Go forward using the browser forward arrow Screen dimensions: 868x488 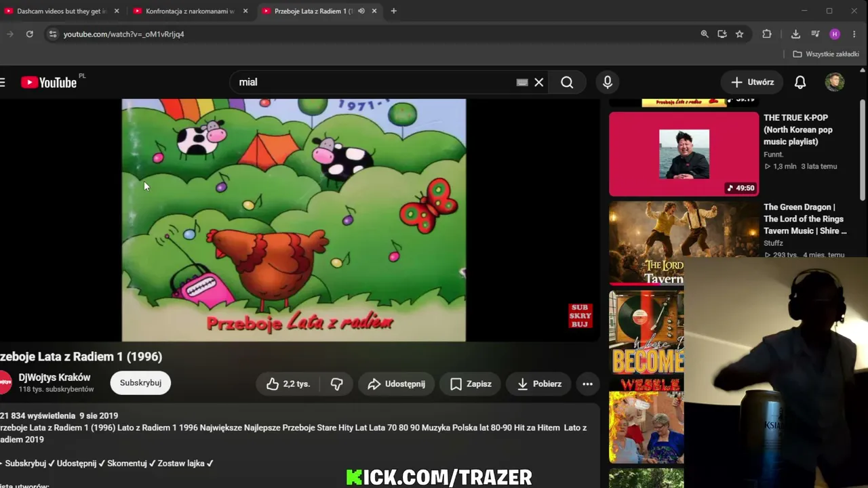9,34
